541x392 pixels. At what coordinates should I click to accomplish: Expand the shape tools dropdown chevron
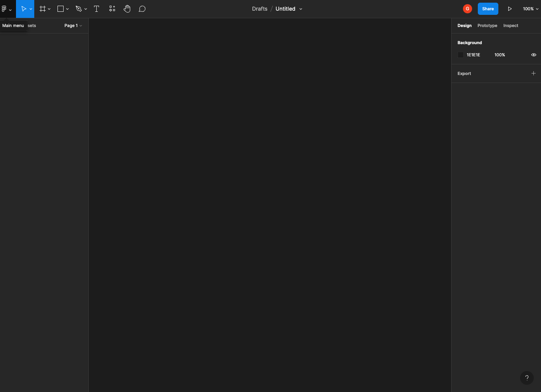pos(67,9)
